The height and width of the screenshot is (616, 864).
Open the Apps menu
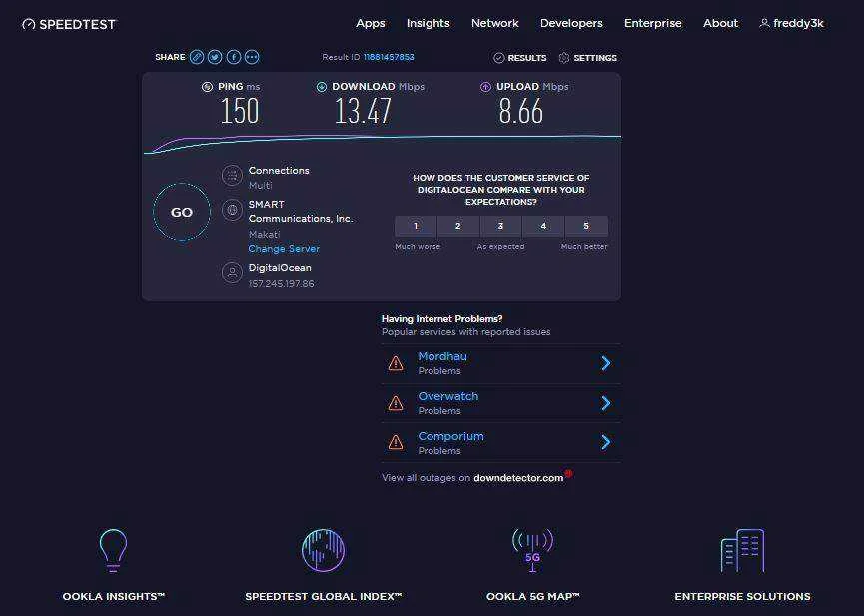pyautogui.click(x=371, y=23)
